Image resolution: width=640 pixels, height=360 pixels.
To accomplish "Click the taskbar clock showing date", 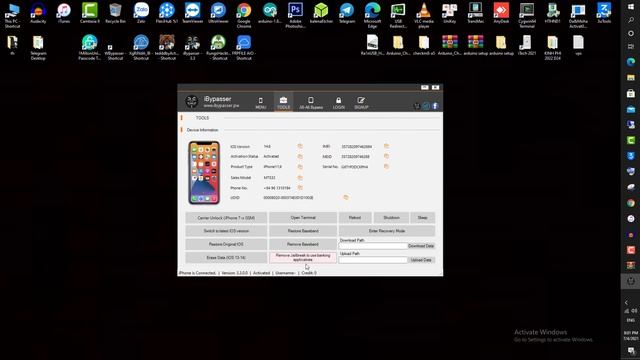I will (x=631, y=336).
